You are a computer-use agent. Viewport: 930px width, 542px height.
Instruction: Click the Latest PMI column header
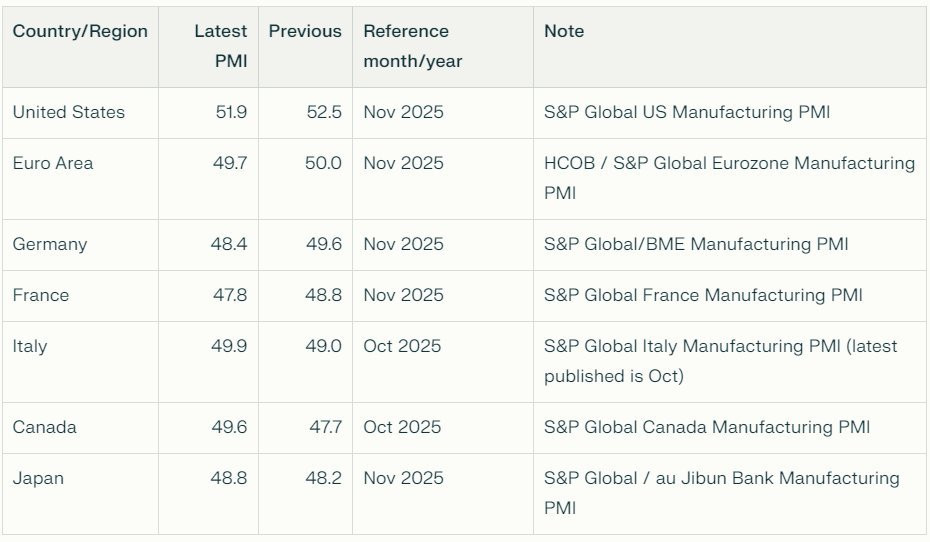220,46
